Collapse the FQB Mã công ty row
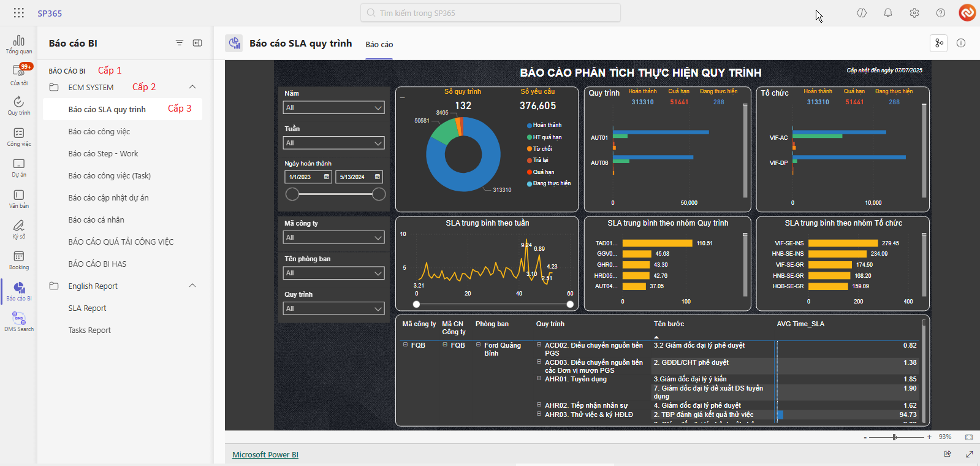This screenshot has height=466, width=980. [405, 345]
